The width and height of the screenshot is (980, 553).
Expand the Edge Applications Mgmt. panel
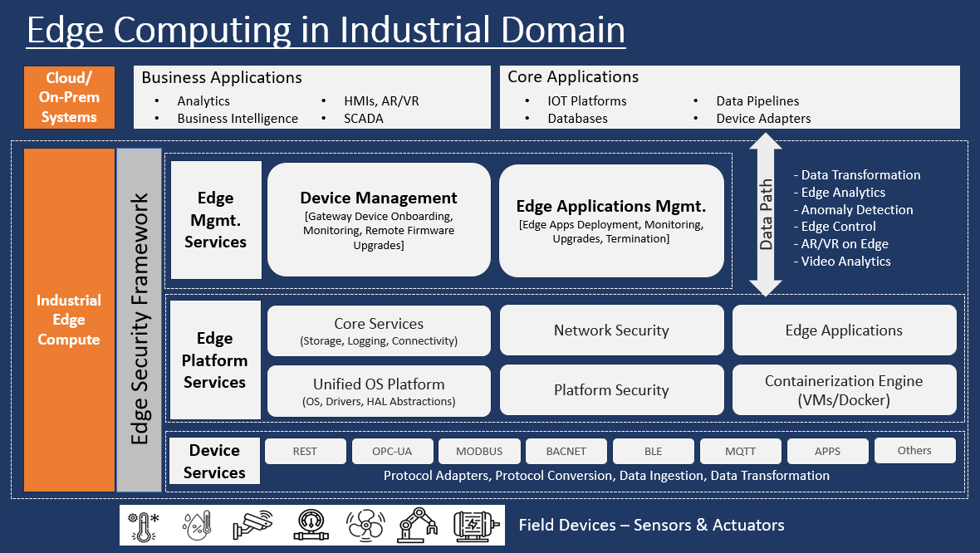tap(611, 219)
